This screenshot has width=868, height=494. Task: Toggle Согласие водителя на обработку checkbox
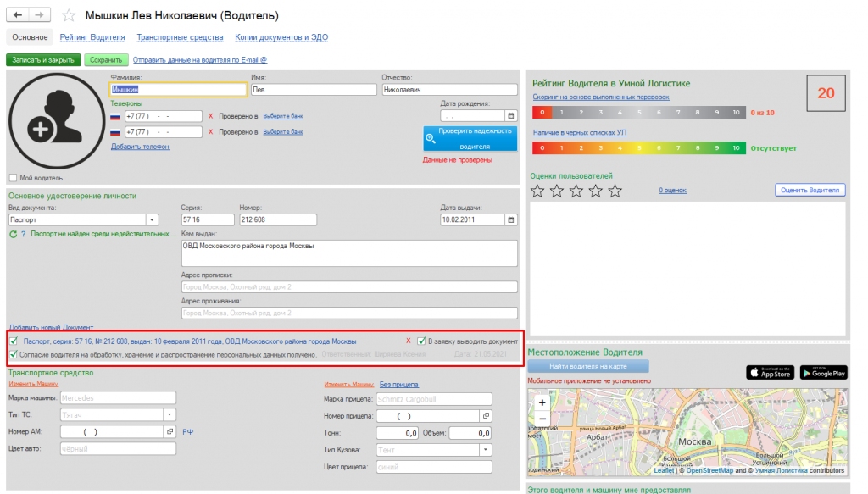tap(14, 354)
